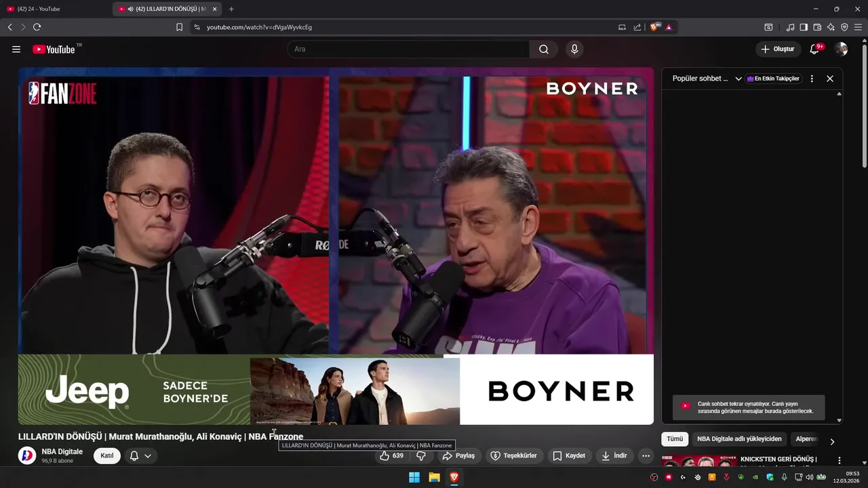
Task: Click the search magnifier button
Action: click(544, 49)
